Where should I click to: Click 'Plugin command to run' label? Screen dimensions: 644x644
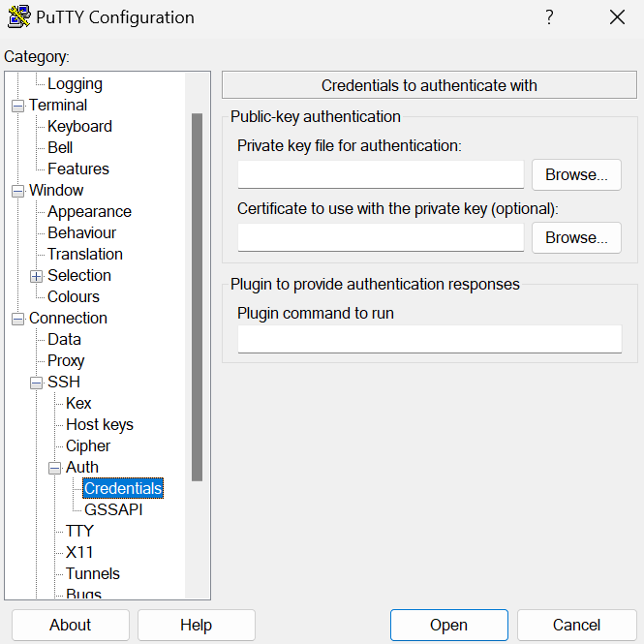316,314
